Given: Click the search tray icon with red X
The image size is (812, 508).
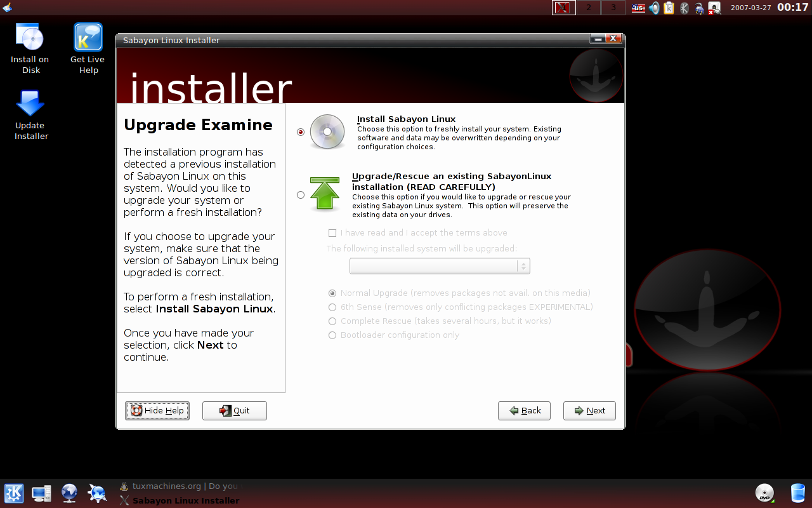Looking at the screenshot, I should pyautogui.click(x=715, y=8).
